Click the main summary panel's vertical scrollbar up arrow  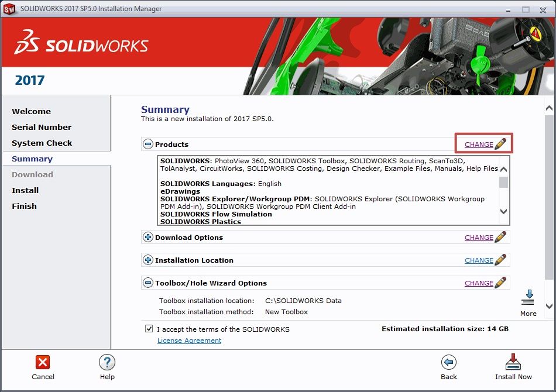[549, 108]
